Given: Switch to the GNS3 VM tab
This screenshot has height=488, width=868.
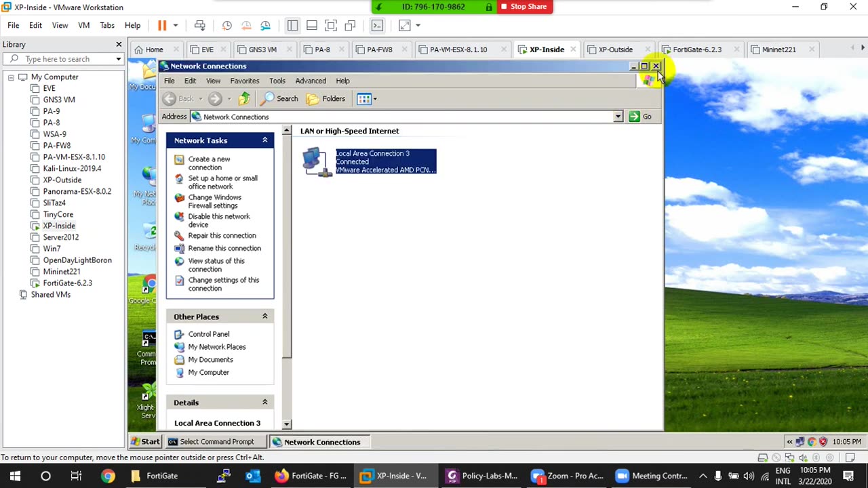Looking at the screenshot, I should click(x=262, y=49).
